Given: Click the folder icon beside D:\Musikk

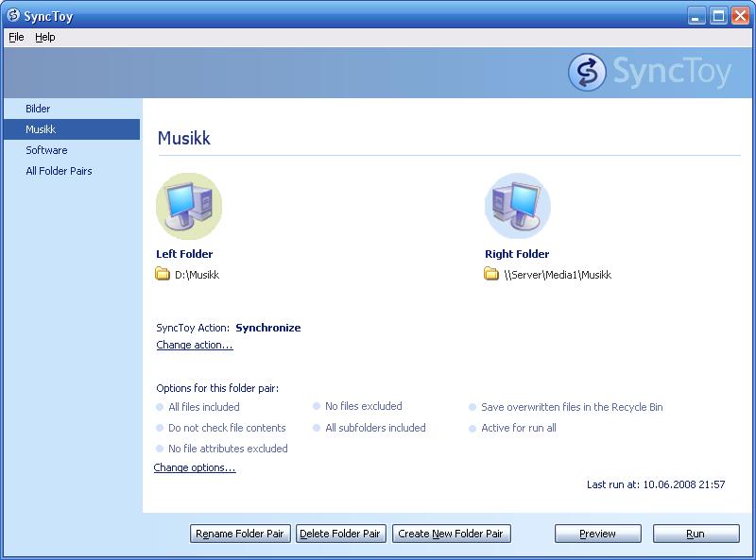Looking at the screenshot, I should (163, 274).
